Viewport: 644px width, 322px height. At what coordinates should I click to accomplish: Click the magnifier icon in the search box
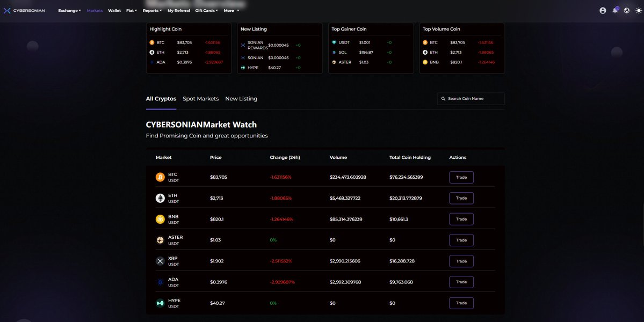443,98
